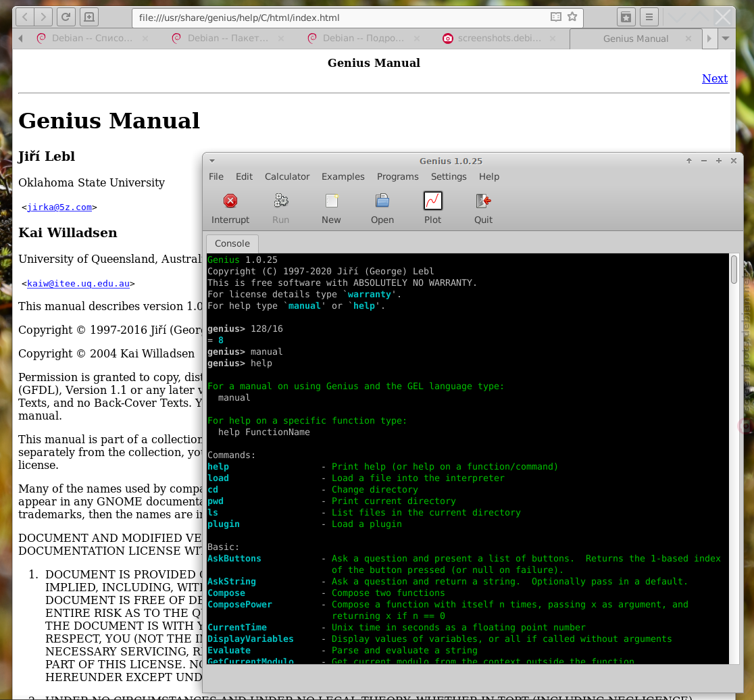Open Genius window menu triangle in titlebar

tap(212, 161)
